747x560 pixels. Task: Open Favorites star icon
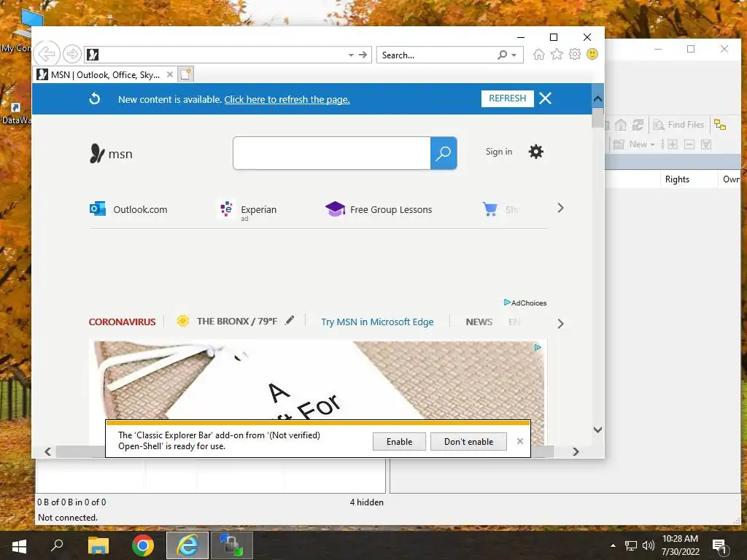[x=557, y=54]
